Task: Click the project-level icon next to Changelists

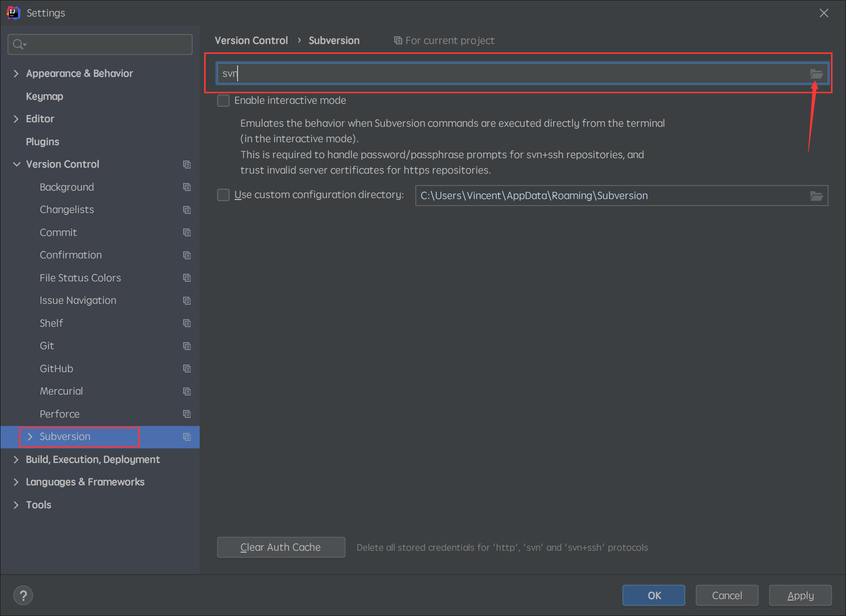Action: point(187,210)
